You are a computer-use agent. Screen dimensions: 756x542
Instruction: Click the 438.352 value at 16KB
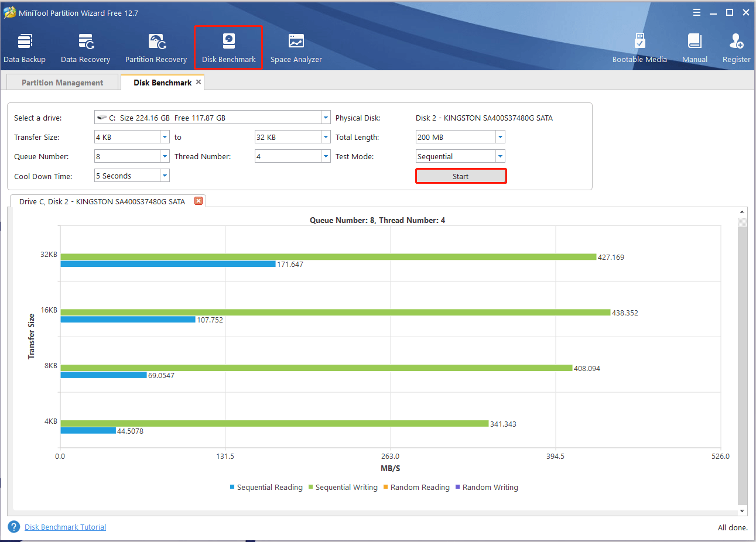625,313
